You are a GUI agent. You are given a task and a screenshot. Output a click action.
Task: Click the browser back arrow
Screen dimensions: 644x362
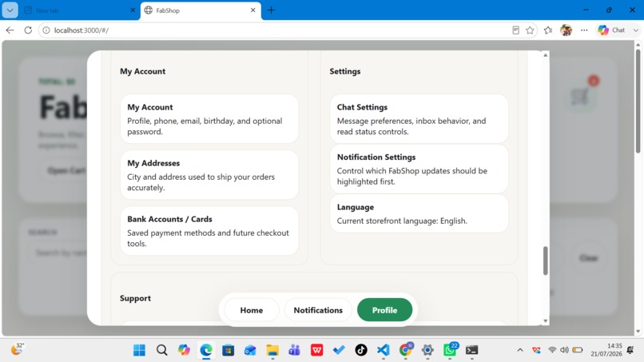(x=10, y=30)
